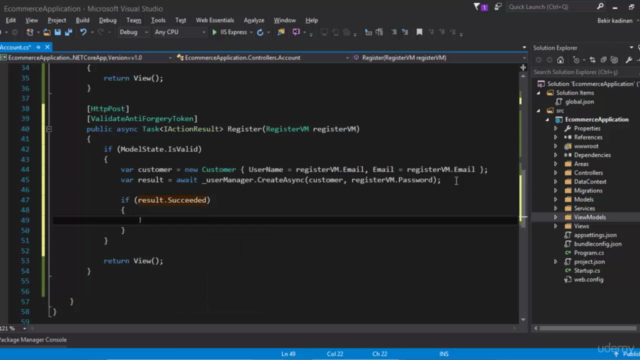
Task: Start IIS Express with the green play icon
Action: coord(214,32)
